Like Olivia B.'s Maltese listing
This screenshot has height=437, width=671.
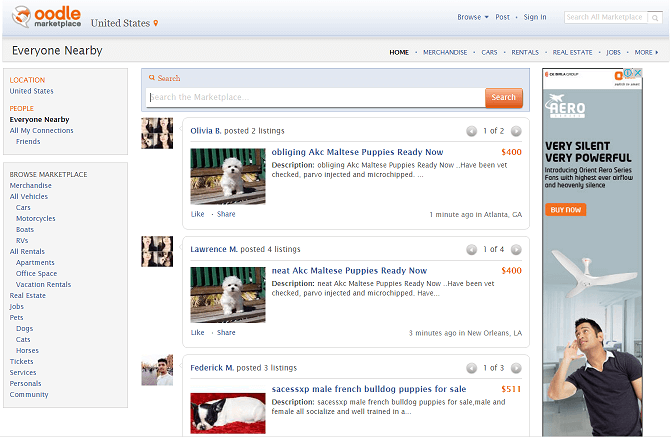click(197, 214)
